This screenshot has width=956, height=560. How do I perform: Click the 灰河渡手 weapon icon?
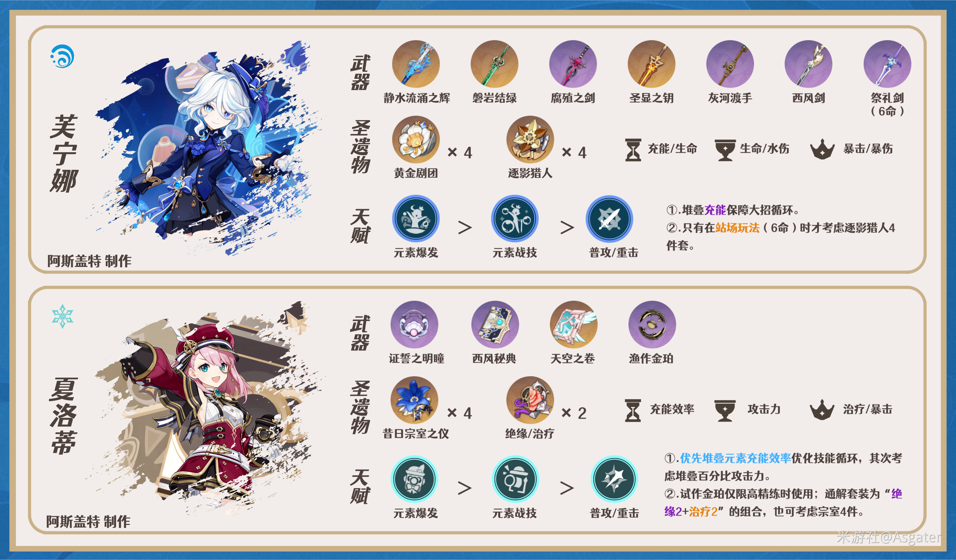[x=730, y=64]
